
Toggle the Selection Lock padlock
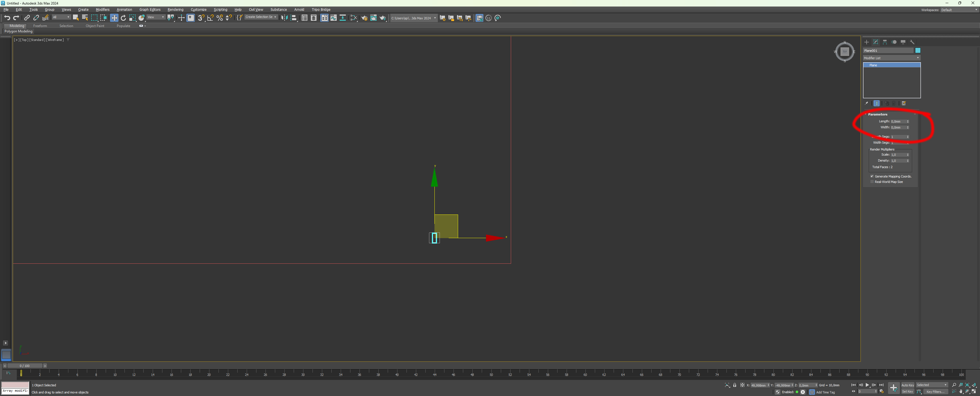[735, 385]
